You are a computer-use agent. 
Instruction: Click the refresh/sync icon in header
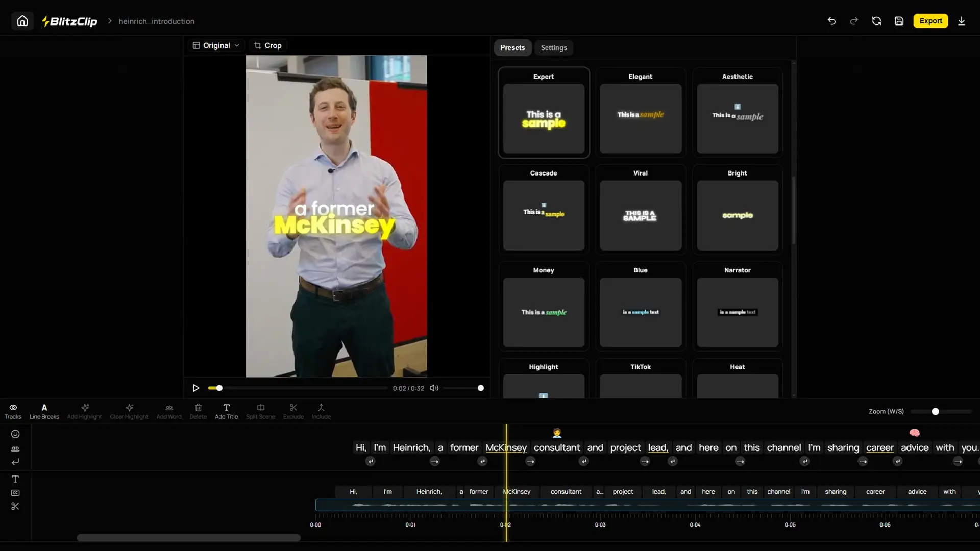pyautogui.click(x=876, y=21)
